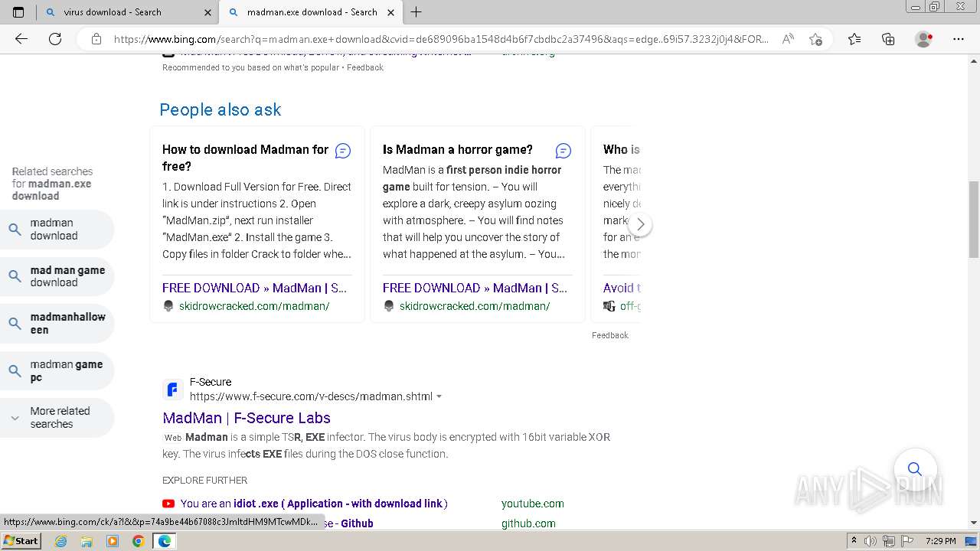980x551 pixels.
Task: Search related 'madman game pc'
Action: pyautogui.click(x=57, y=371)
